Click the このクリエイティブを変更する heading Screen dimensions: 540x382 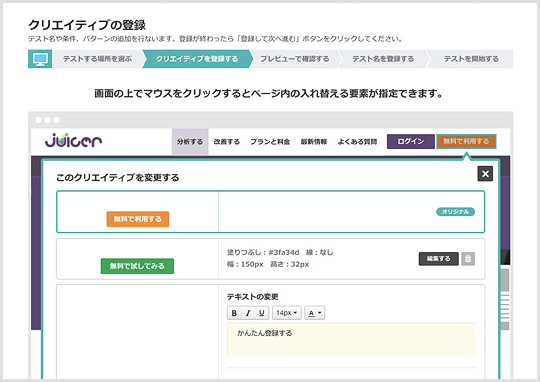(118, 178)
